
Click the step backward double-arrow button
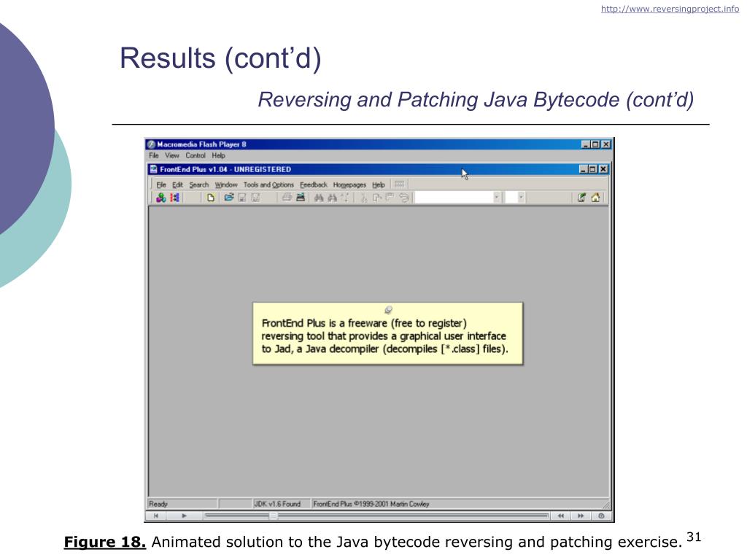click(x=561, y=516)
